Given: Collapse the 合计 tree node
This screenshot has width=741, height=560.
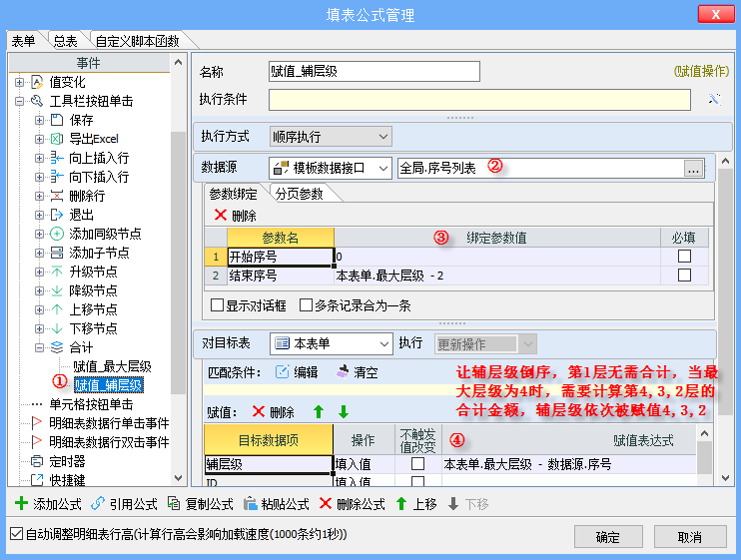Looking at the screenshot, I should tap(39, 347).
